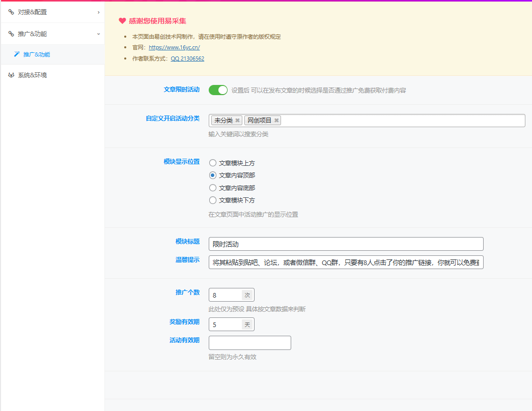The width and height of the screenshot is (532, 411).
Task: Remove the 未分类 tag via its × icon
Action: point(237,120)
